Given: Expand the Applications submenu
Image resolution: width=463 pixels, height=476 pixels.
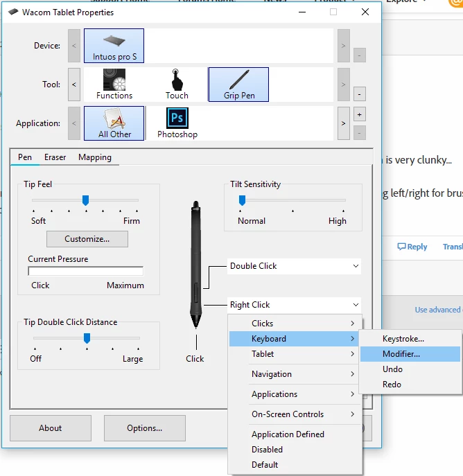Looking at the screenshot, I should pos(295,394).
